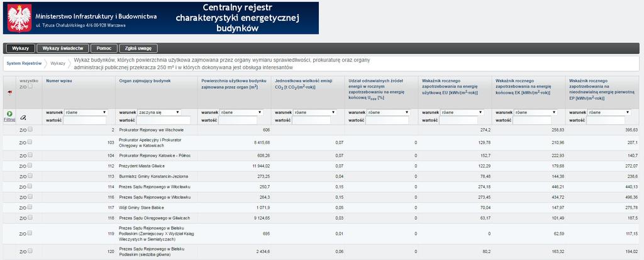Open warunek dropdown for Numer wpisu
The width and height of the screenshot is (644, 260).
86,112
